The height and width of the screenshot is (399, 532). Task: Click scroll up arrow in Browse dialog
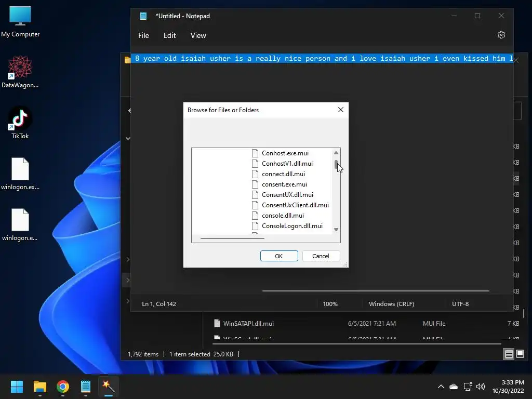click(336, 153)
